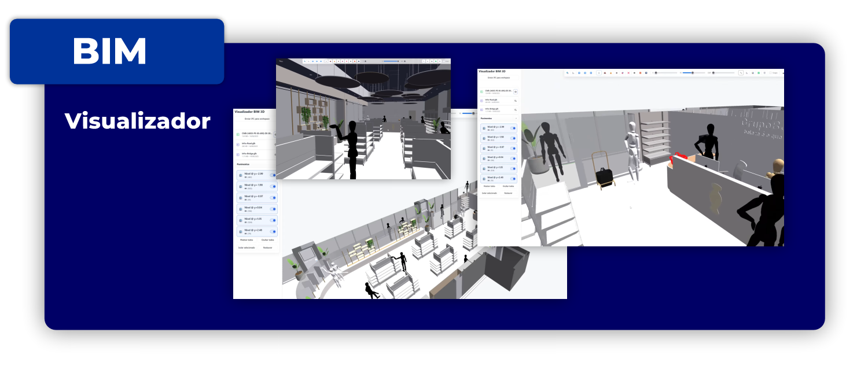Viewport: 868px width, 373px height.
Task: Click the eye icon beside the CWB file in the right panel
Action: point(516,91)
